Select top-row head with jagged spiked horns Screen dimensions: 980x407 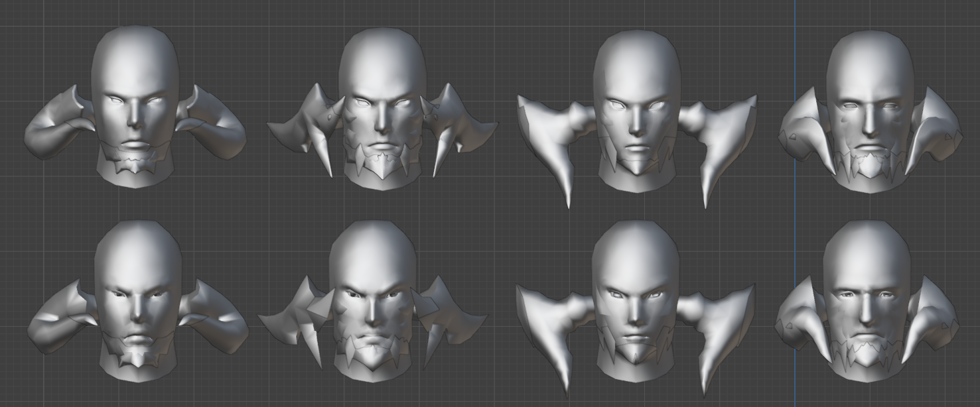click(382, 109)
